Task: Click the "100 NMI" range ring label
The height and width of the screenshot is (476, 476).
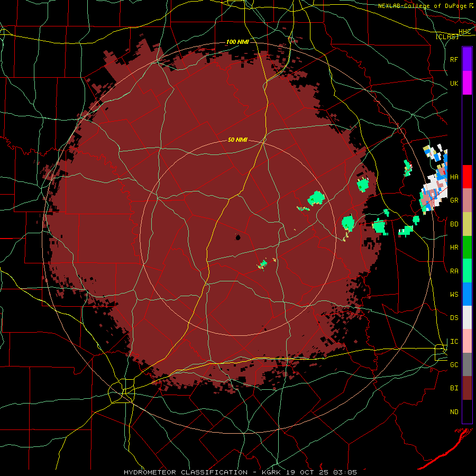Action: click(x=237, y=42)
